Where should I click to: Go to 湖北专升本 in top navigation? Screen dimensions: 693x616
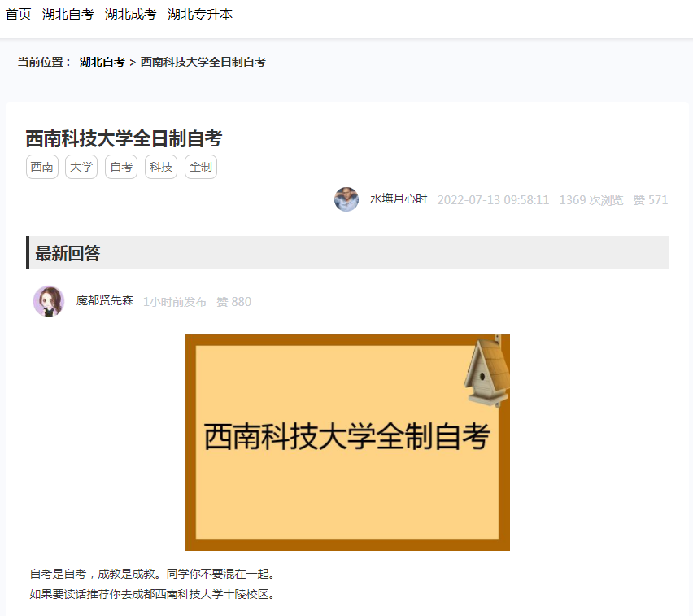click(x=200, y=14)
